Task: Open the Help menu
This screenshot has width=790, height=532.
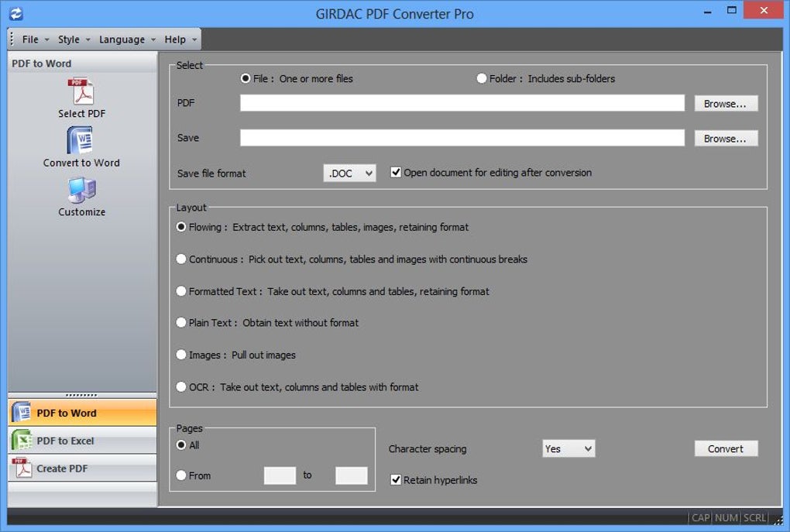Action: click(180, 39)
